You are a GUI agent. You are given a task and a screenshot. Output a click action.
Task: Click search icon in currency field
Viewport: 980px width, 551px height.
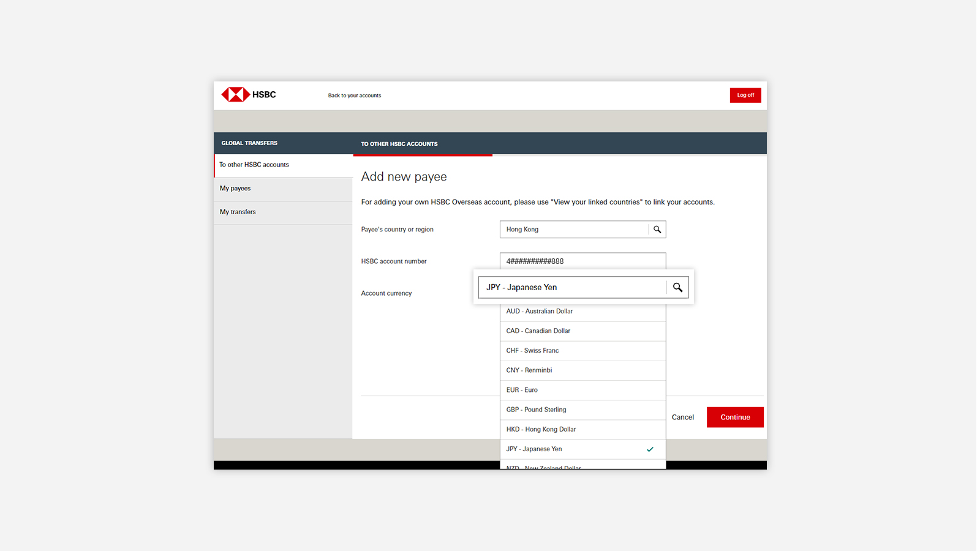[677, 287]
